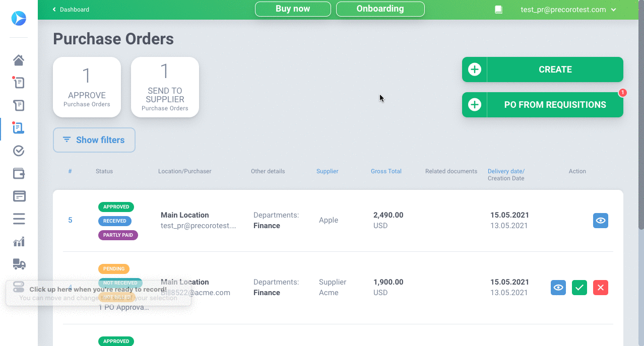
Task: Expand the Show filters panel
Action: point(94,140)
